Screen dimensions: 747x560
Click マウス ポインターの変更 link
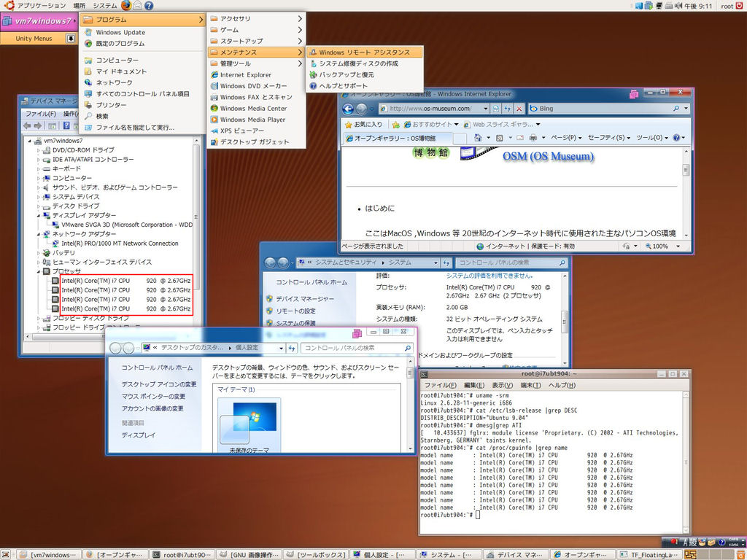(x=153, y=397)
